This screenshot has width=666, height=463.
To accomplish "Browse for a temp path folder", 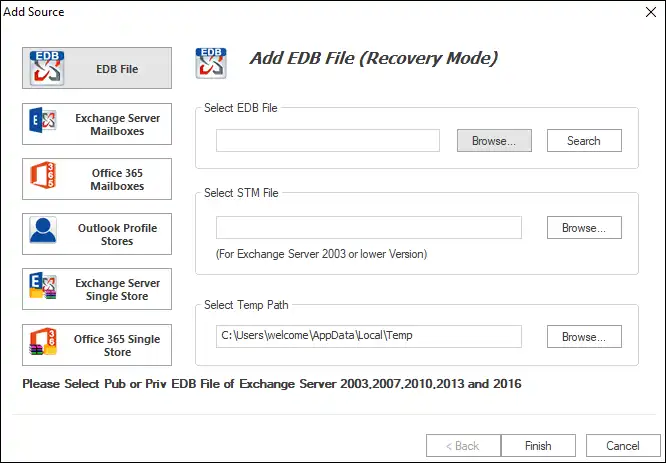I will tap(584, 337).
